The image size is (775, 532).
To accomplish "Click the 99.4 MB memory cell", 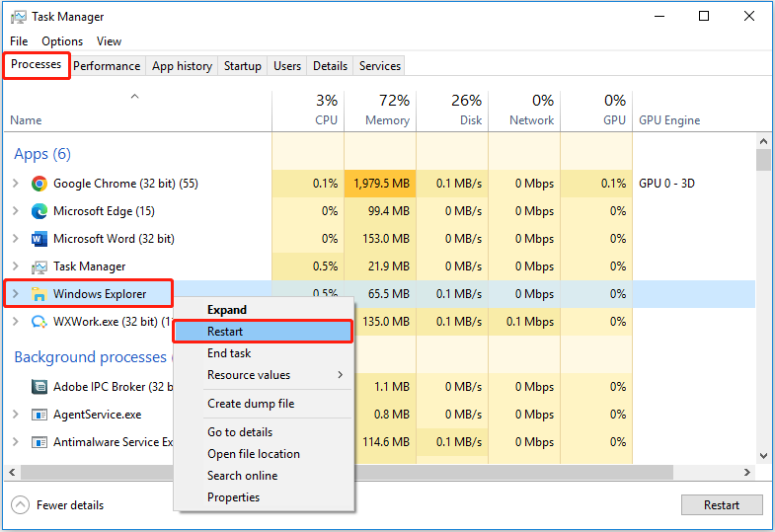I will coord(380,211).
